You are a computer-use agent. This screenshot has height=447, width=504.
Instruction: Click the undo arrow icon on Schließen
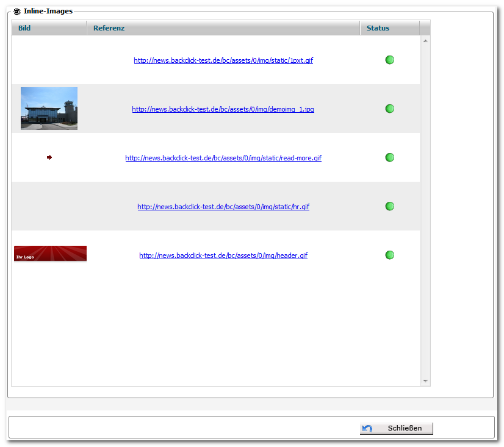click(367, 428)
